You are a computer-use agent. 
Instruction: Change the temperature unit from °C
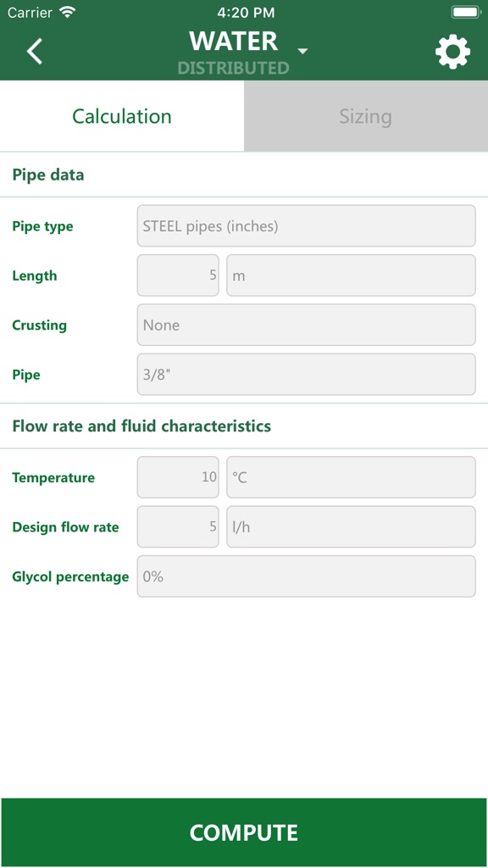[350, 477]
